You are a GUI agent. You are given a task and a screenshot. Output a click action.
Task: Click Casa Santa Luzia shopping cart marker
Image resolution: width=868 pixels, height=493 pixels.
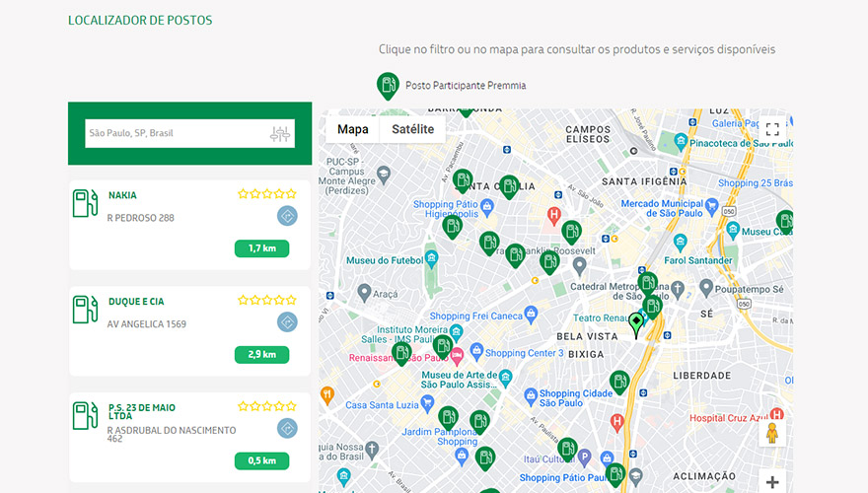427,403
